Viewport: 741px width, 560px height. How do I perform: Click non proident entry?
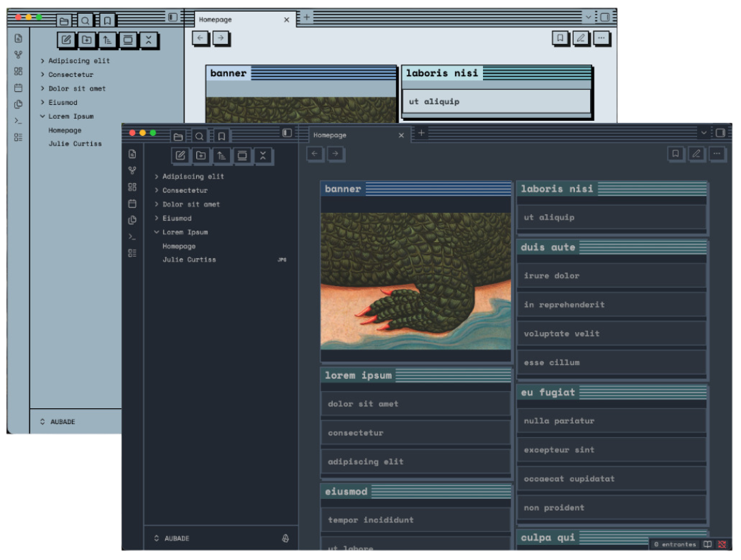(611, 508)
